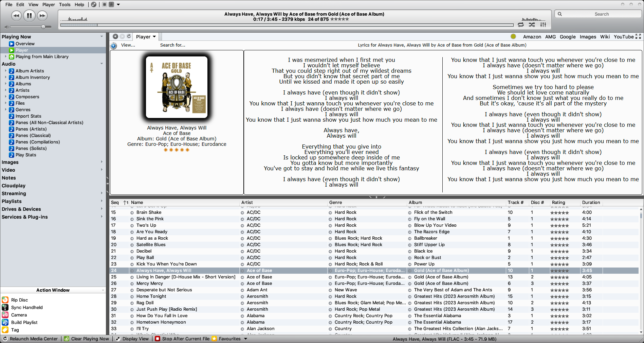Screen dimensions: 644x343
Task: Skip to the next track
Action: tap(42, 16)
